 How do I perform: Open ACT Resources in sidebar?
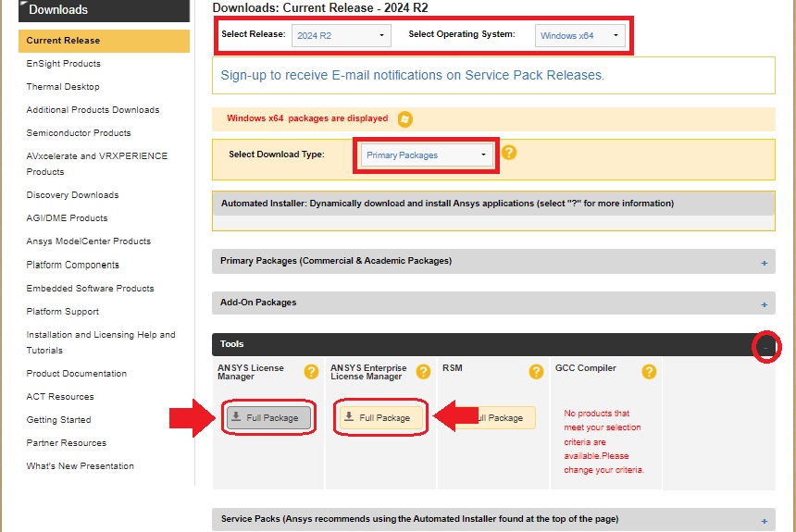click(60, 397)
